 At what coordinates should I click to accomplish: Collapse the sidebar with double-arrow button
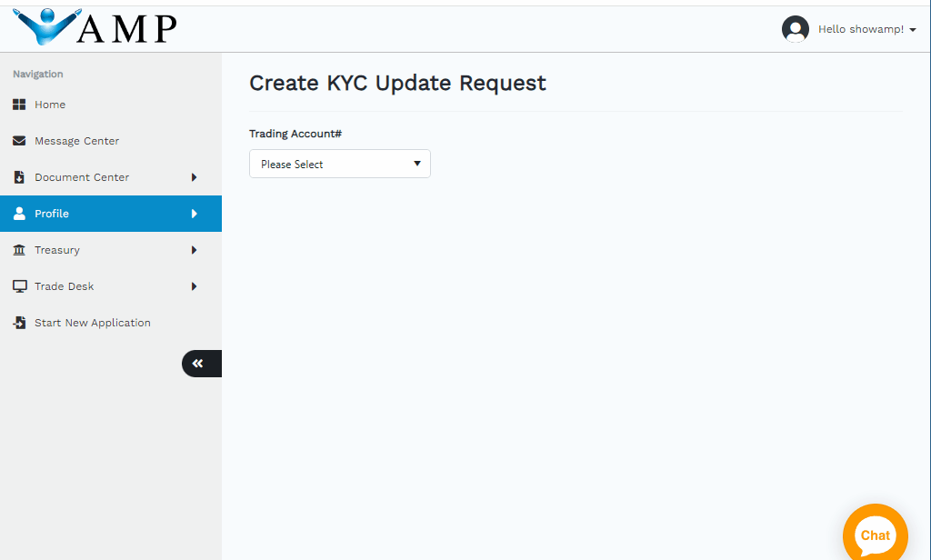(198, 364)
